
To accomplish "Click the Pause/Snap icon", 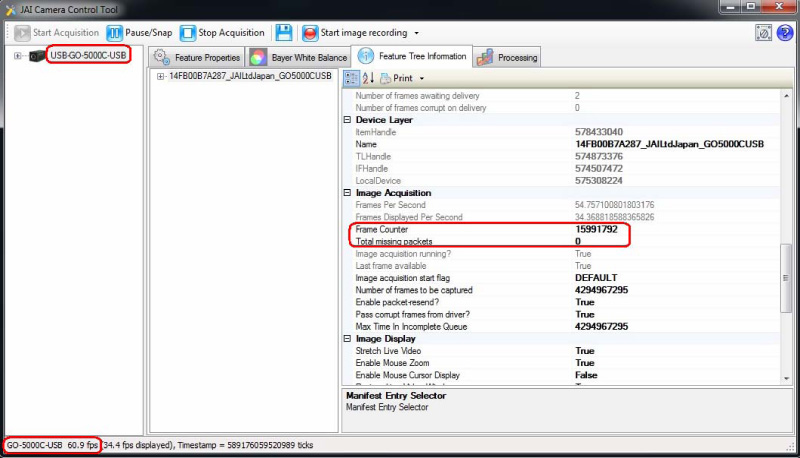I will point(114,33).
